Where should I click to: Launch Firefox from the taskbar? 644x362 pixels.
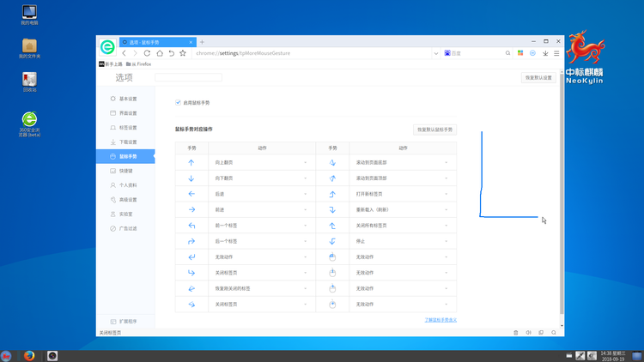click(x=28, y=356)
